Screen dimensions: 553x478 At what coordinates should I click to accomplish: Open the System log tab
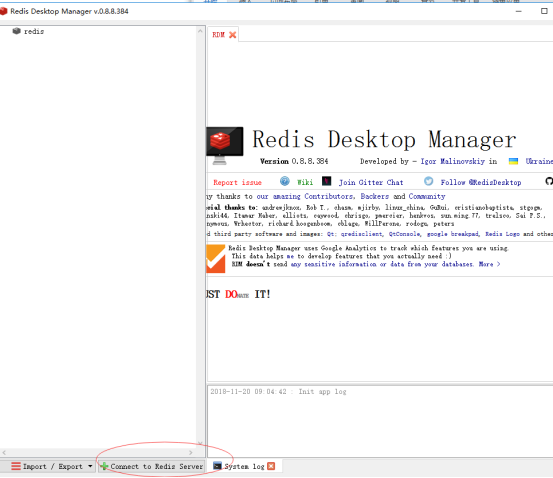pyautogui.click(x=244, y=466)
